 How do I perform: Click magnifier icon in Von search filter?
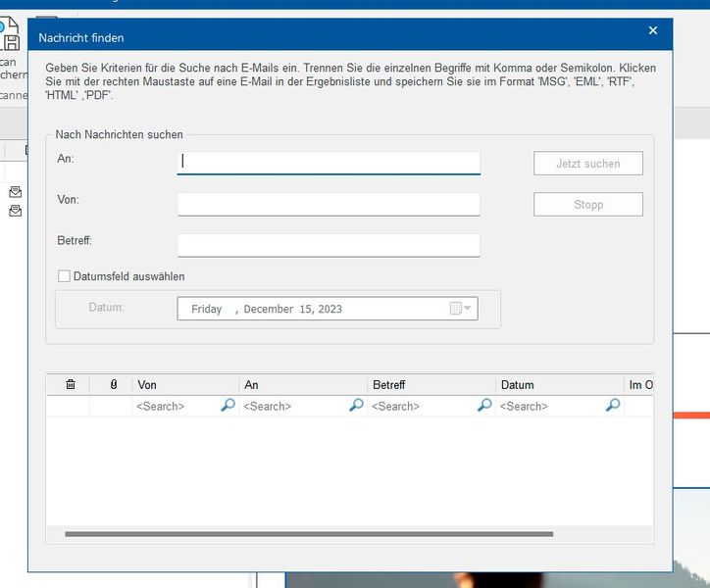click(x=228, y=405)
